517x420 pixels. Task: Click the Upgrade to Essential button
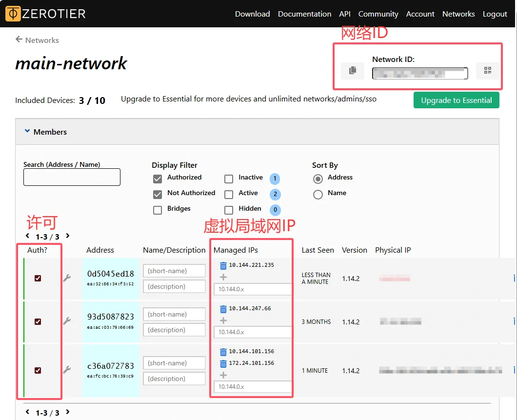click(x=456, y=100)
